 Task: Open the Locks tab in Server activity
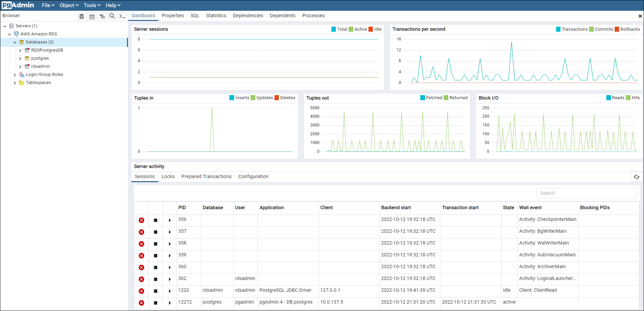168,176
